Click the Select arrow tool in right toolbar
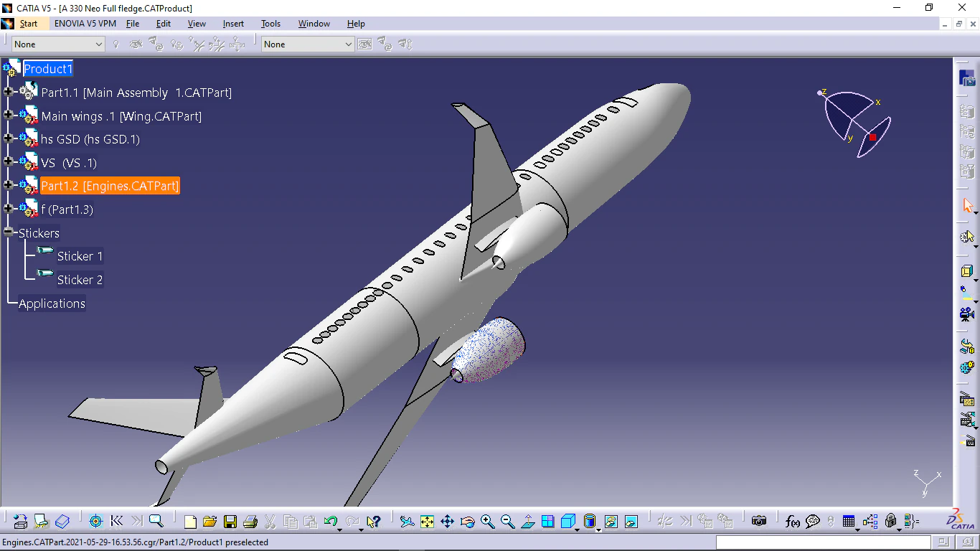The width and height of the screenshot is (980, 551). tap(967, 206)
